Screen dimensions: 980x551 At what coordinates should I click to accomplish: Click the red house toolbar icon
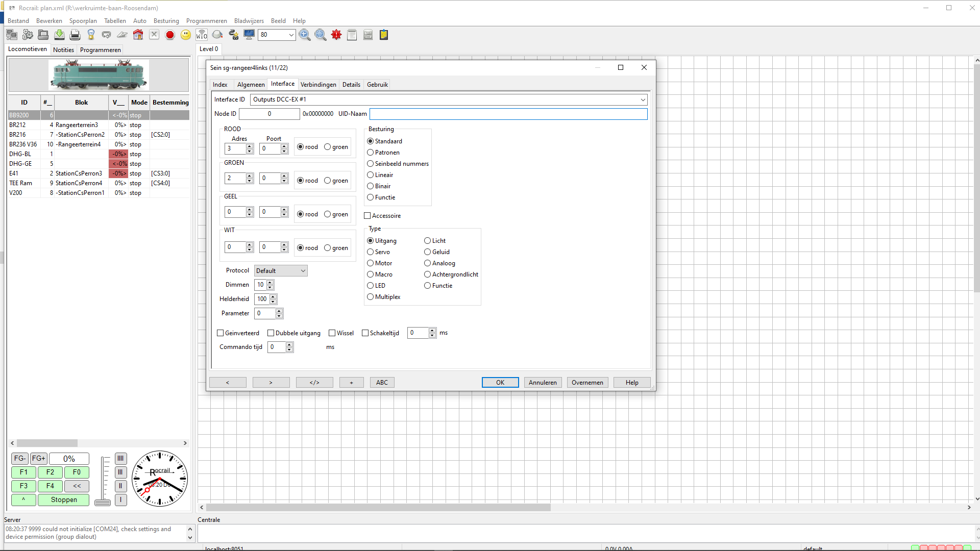point(138,35)
